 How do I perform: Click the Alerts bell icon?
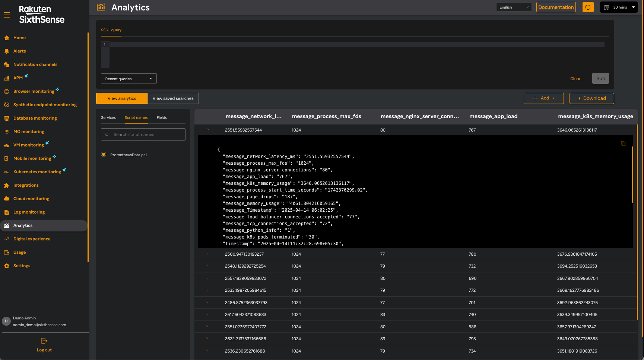coord(7,51)
